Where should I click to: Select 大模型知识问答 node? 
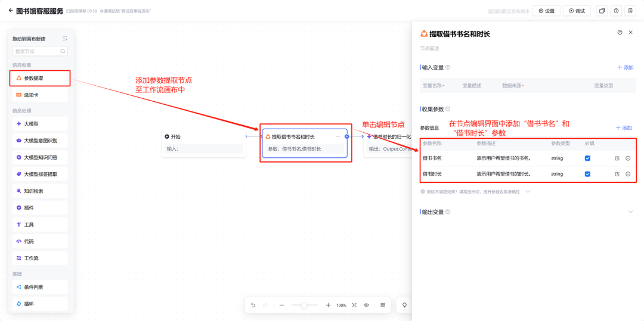pyautogui.click(x=40, y=157)
